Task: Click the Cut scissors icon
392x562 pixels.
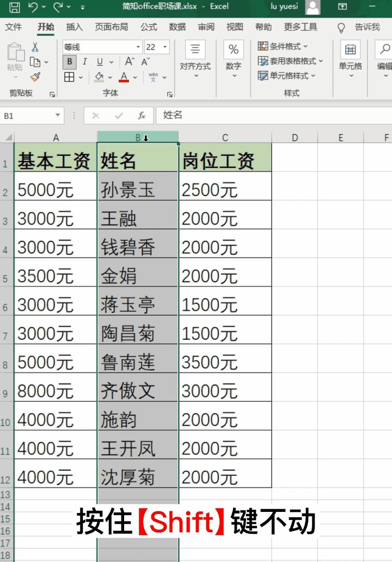Action: pyautogui.click(x=35, y=47)
